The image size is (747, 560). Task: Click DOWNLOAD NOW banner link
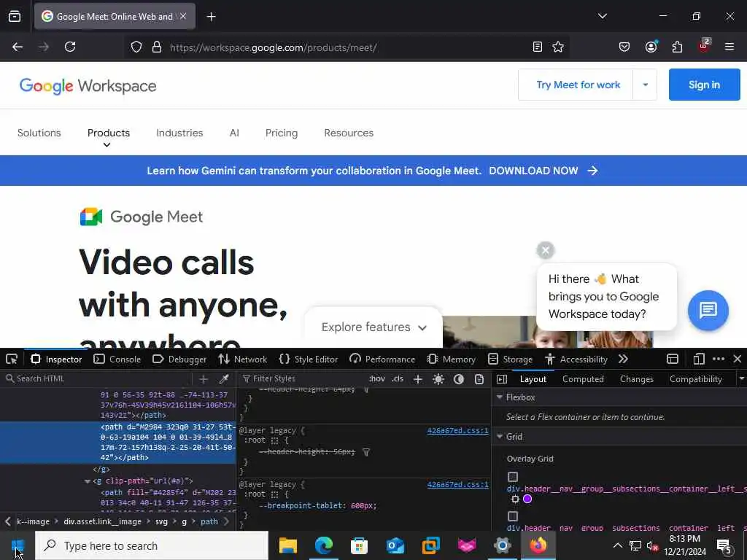click(x=543, y=171)
